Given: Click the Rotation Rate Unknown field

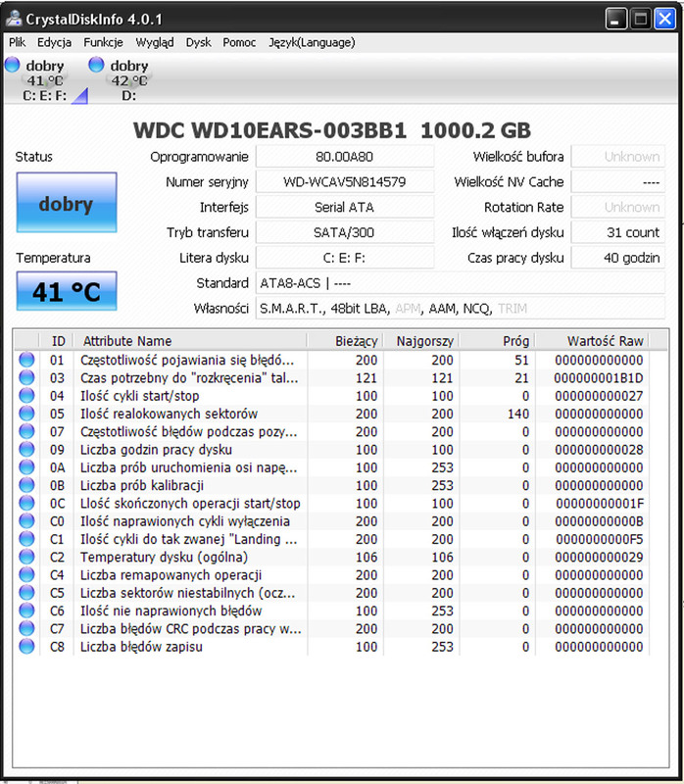Looking at the screenshot, I should pos(618,207).
